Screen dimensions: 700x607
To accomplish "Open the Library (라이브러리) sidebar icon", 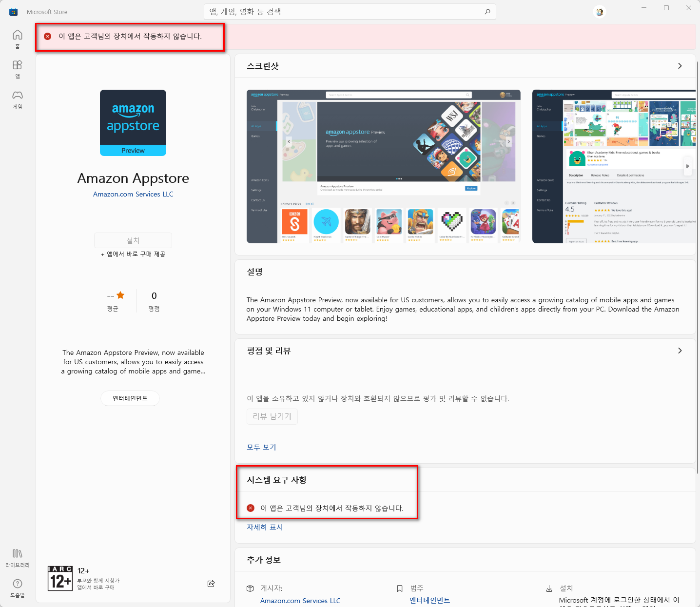I will [18, 558].
